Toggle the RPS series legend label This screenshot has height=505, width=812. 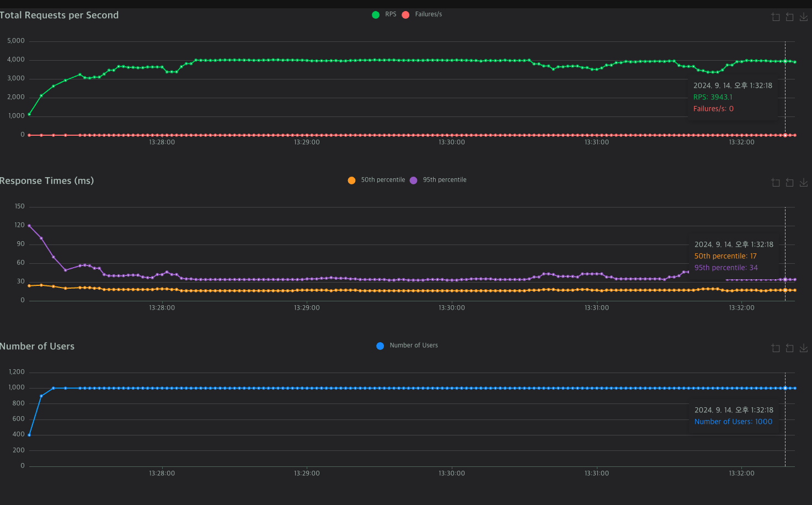click(x=391, y=14)
